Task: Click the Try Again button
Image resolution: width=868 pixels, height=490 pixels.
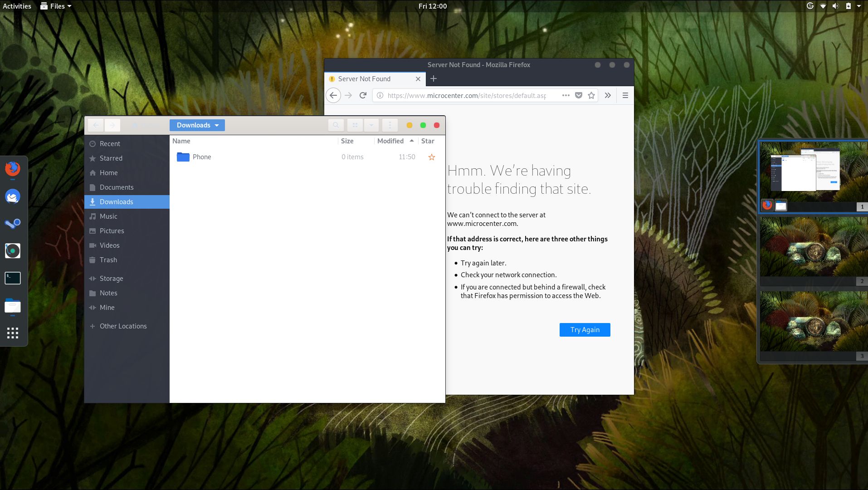Action: click(x=584, y=329)
